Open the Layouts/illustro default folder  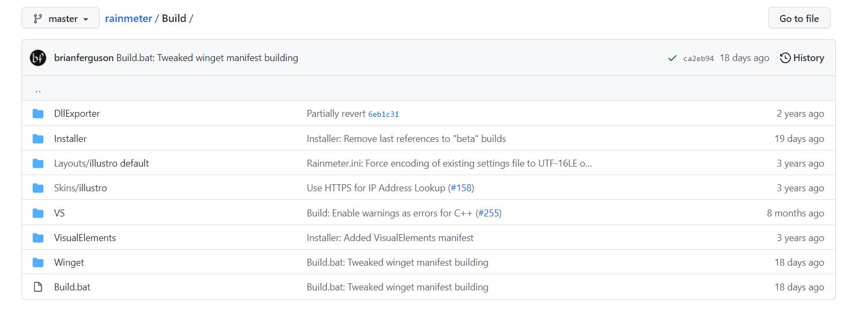(101, 163)
